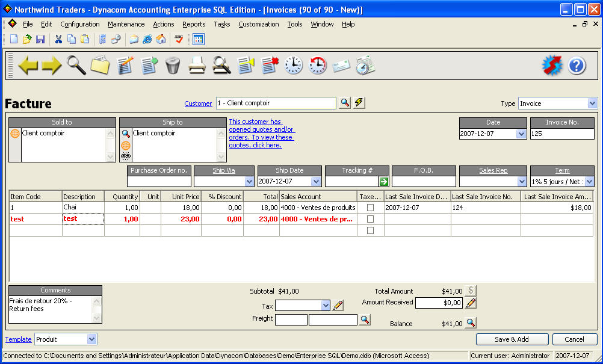This screenshot has height=364, width=603.
Task: Cut with the scissors icon
Action: pos(58,39)
